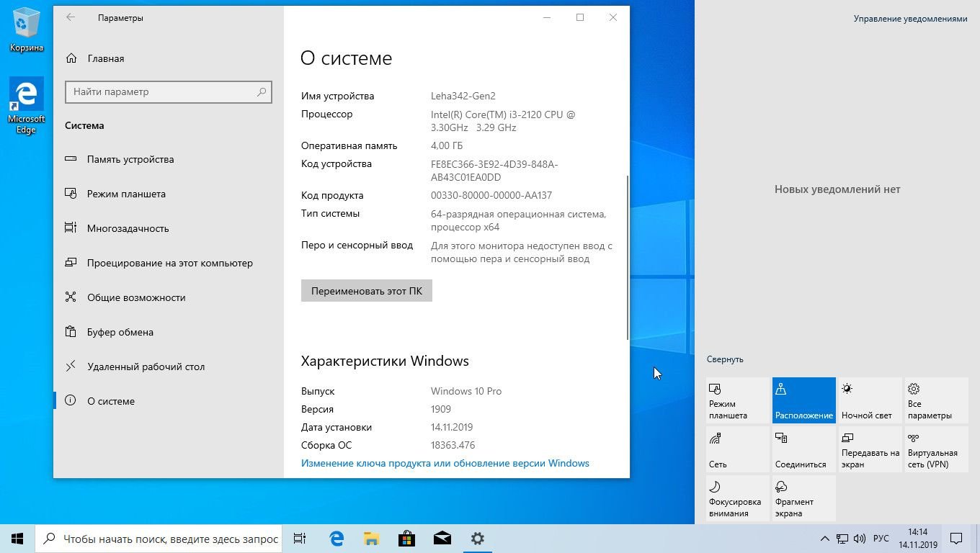Open Сеть quick action tile
The width and height of the screenshot is (980, 553).
pos(738,449)
